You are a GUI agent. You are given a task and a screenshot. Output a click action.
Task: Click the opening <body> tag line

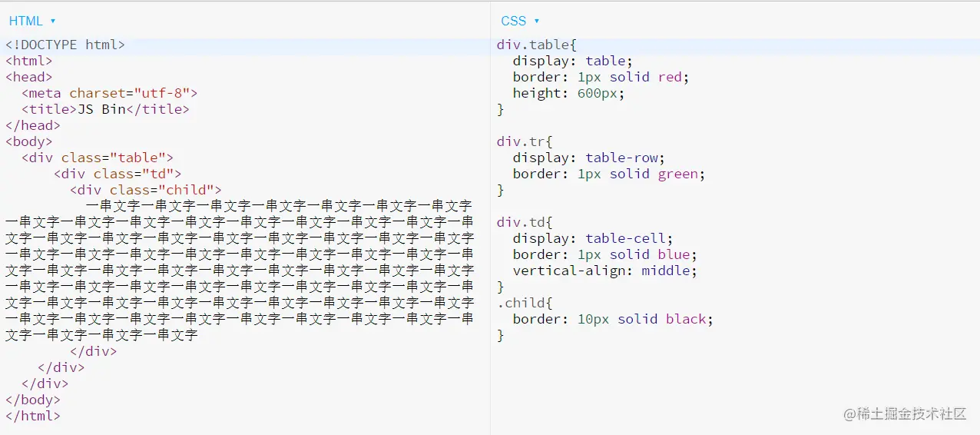(29, 141)
